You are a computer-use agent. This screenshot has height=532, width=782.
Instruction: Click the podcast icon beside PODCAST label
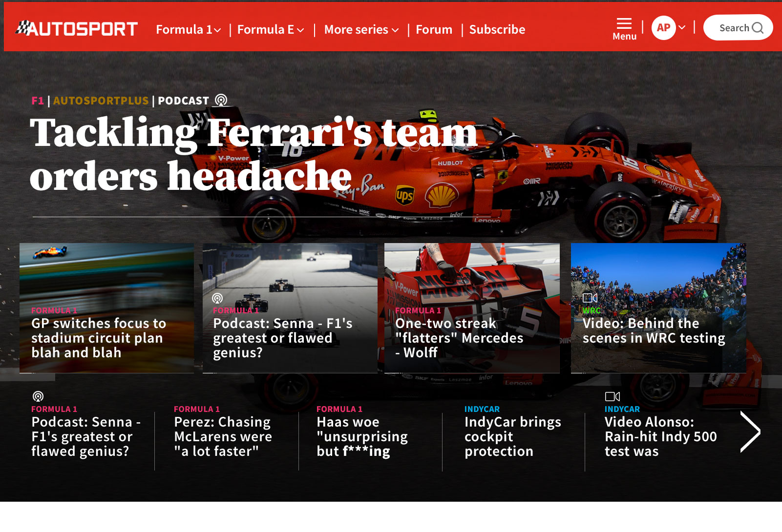[x=221, y=100]
